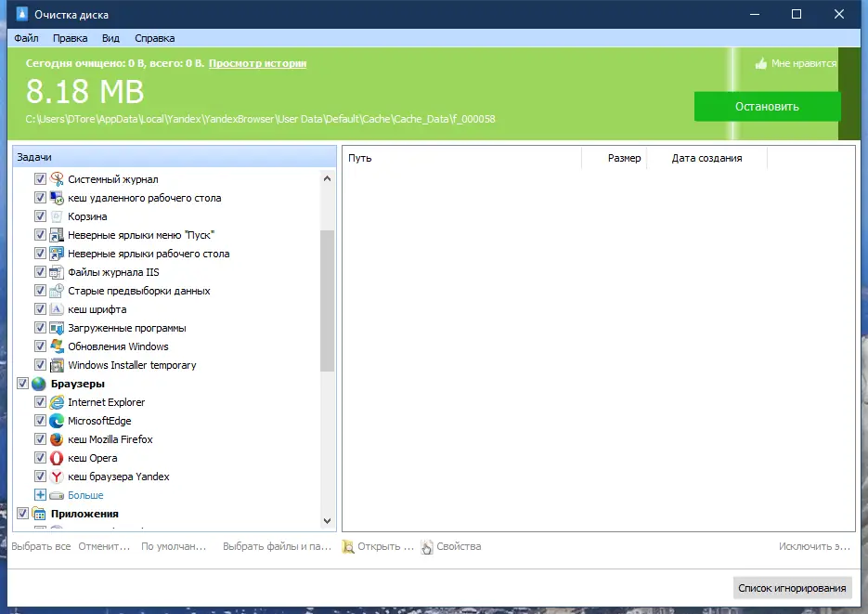Toggle the кеш браузера Yandex checkbox

click(40, 477)
